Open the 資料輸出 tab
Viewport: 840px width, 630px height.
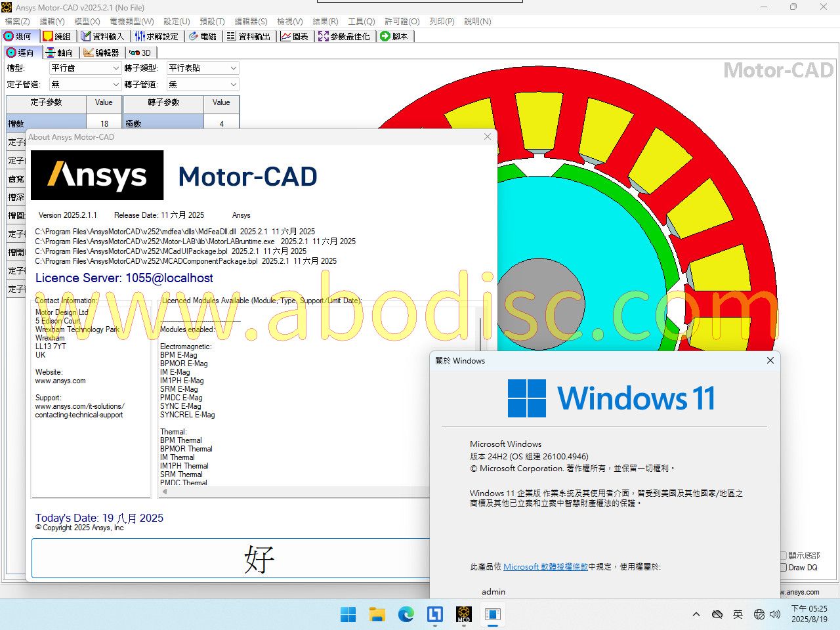pos(249,36)
